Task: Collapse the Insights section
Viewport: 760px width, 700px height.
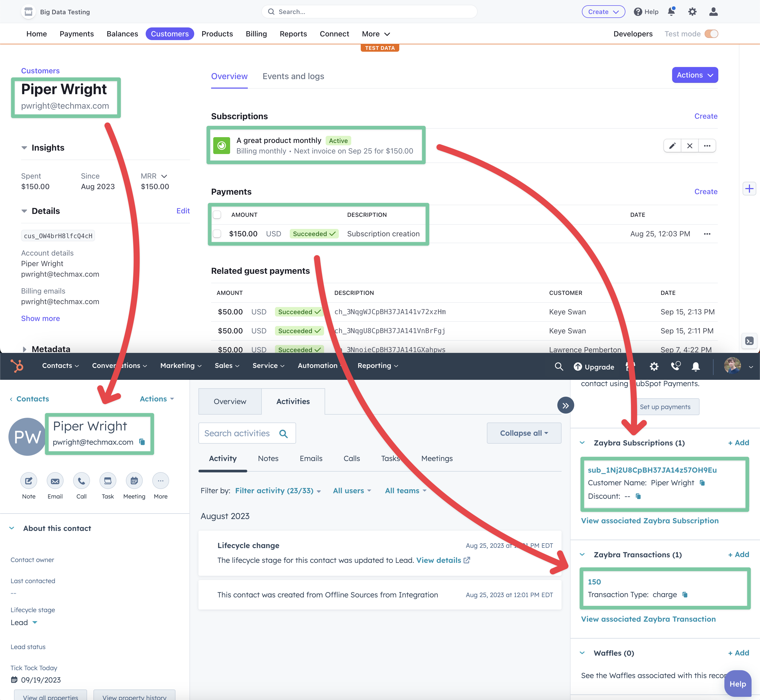Action: pos(24,147)
